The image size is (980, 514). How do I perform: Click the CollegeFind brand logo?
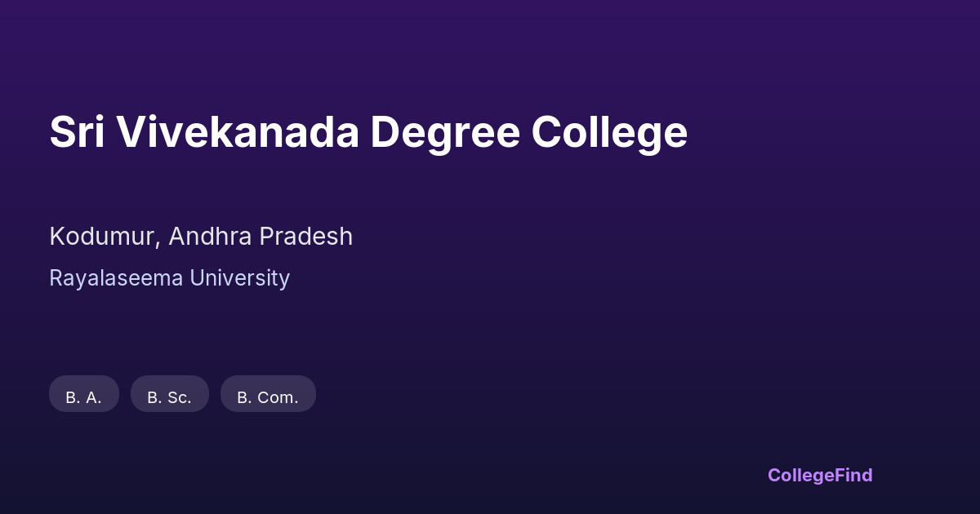coord(819,475)
